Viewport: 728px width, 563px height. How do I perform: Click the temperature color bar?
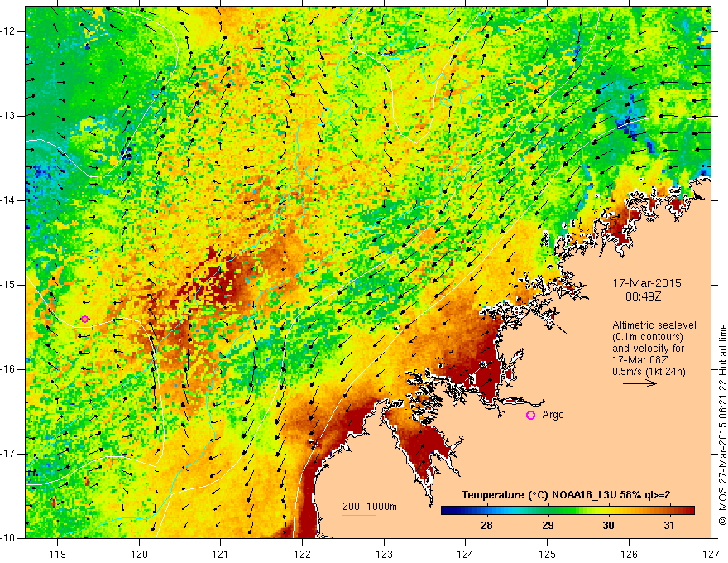point(568,511)
